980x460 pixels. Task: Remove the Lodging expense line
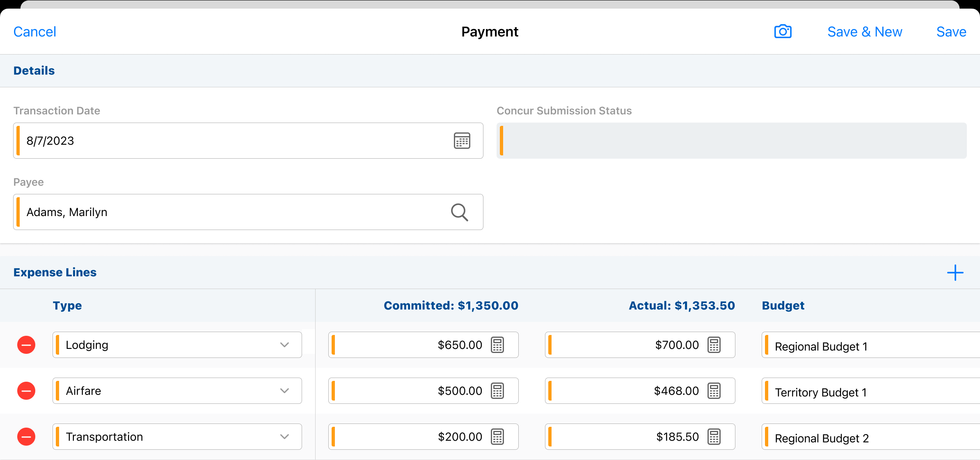pos(26,345)
